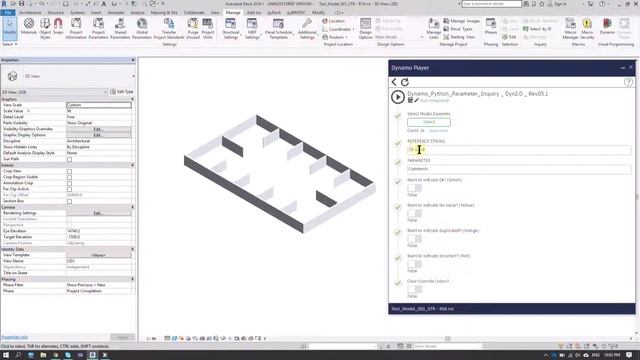Open the Coordinates dropdown
This screenshot has width=640, height=360.
point(338,29)
